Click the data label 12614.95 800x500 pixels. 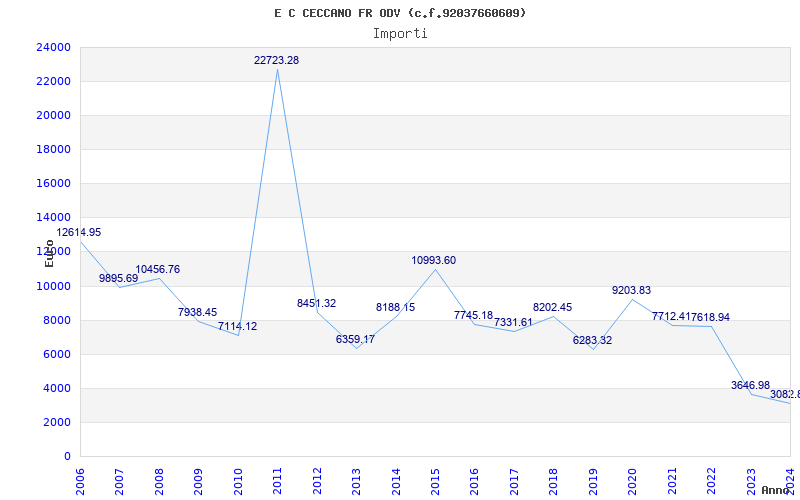pos(79,232)
